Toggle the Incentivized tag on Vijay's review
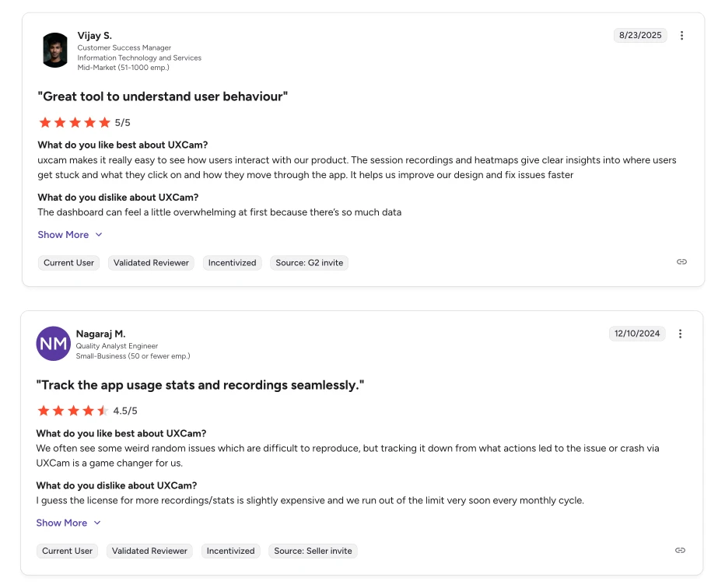The image size is (725, 588). (x=232, y=263)
